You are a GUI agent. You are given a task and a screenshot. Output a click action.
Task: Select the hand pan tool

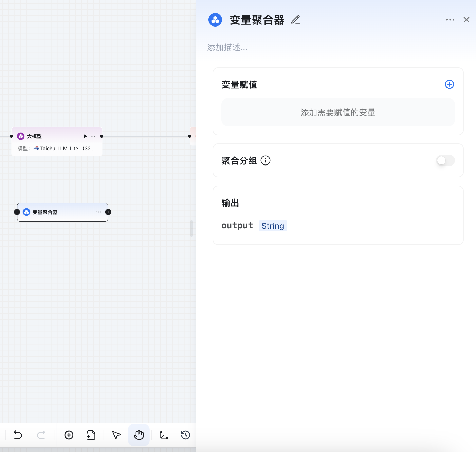point(139,435)
